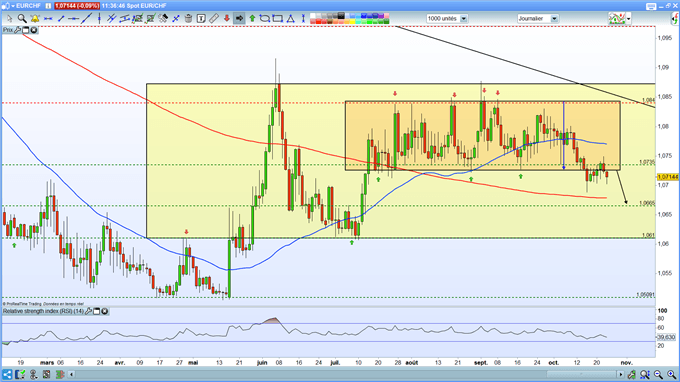Select the rectangle drawing tool

pyautogui.click(x=278, y=18)
